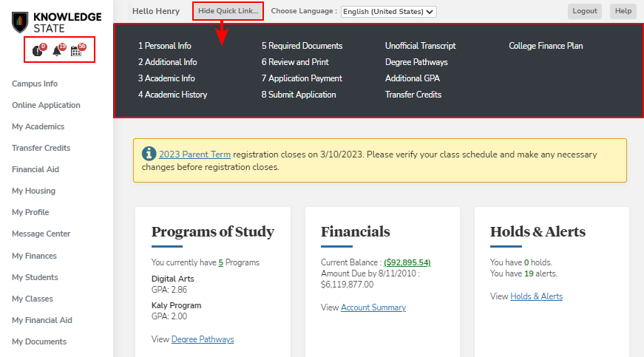Open the calendar icon with badge
Image resolution: width=644 pixels, height=357 pixels.
(x=76, y=51)
